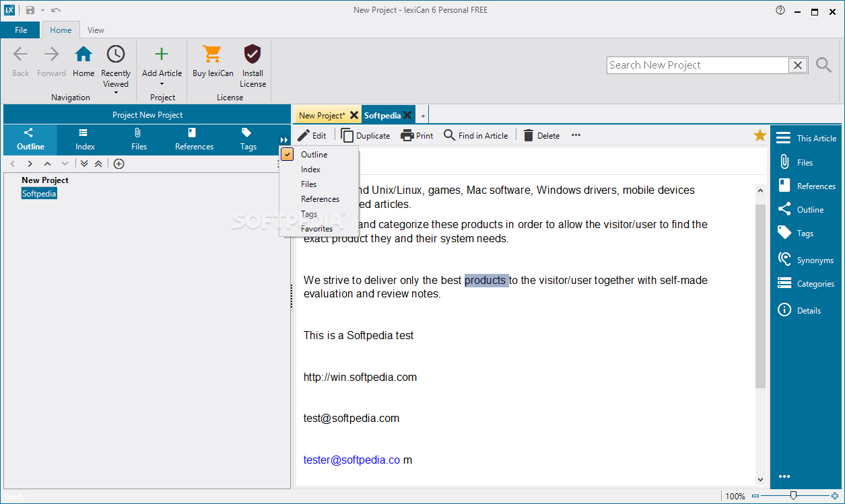Choose Favorites in the popup menu
This screenshot has height=504, width=845.
319,229
